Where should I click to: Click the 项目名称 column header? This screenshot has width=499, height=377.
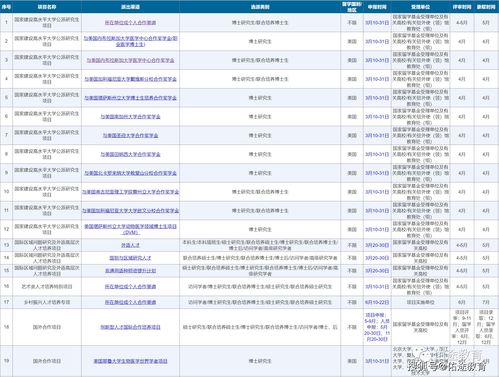[x=47, y=7]
